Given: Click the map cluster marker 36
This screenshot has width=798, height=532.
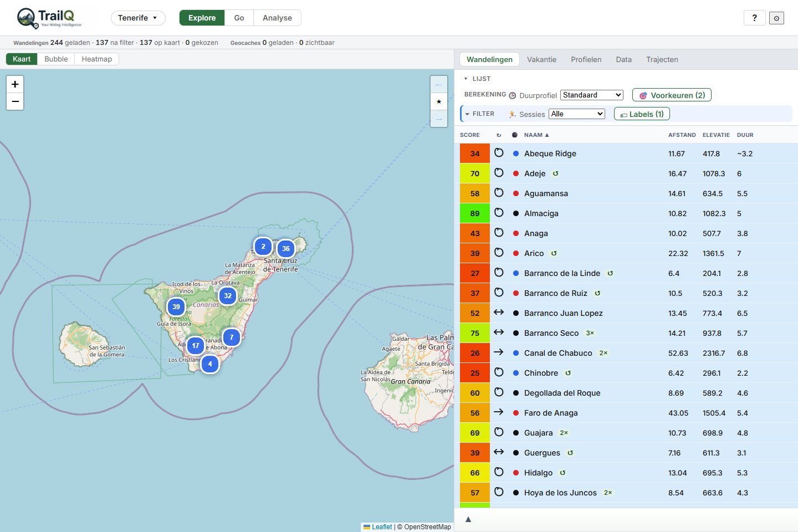Looking at the screenshot, I should coord(286,249).
